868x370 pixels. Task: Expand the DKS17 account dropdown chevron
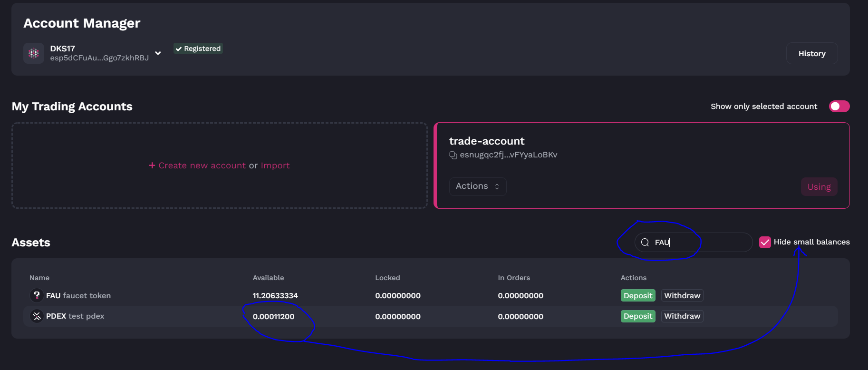pos(158,53)
